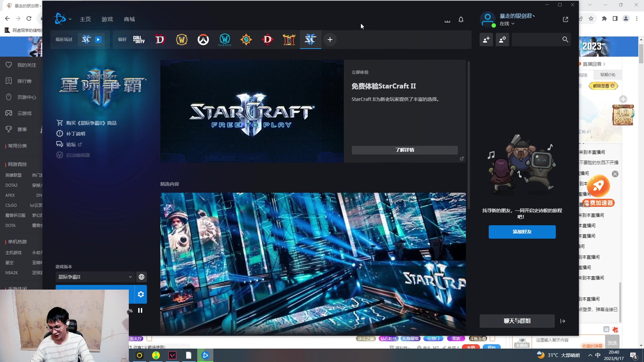
Task: Click the notification bell icon
Action: point(461,19)
